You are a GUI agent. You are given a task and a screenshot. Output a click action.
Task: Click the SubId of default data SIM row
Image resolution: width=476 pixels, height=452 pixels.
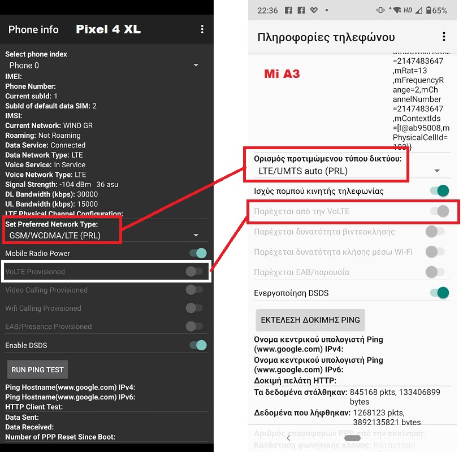coord(51,106)
